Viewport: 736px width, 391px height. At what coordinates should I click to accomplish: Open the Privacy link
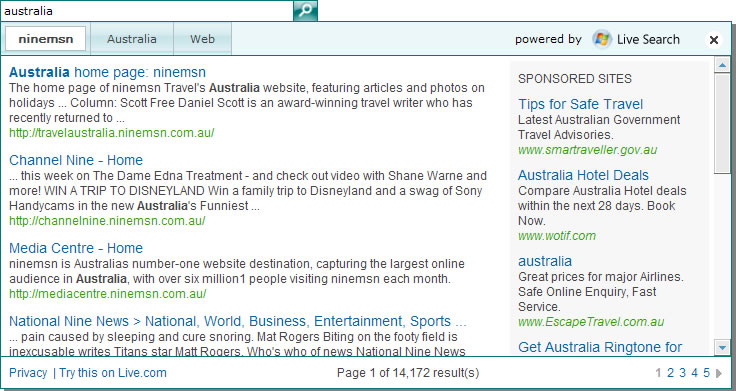pos(28,373)
